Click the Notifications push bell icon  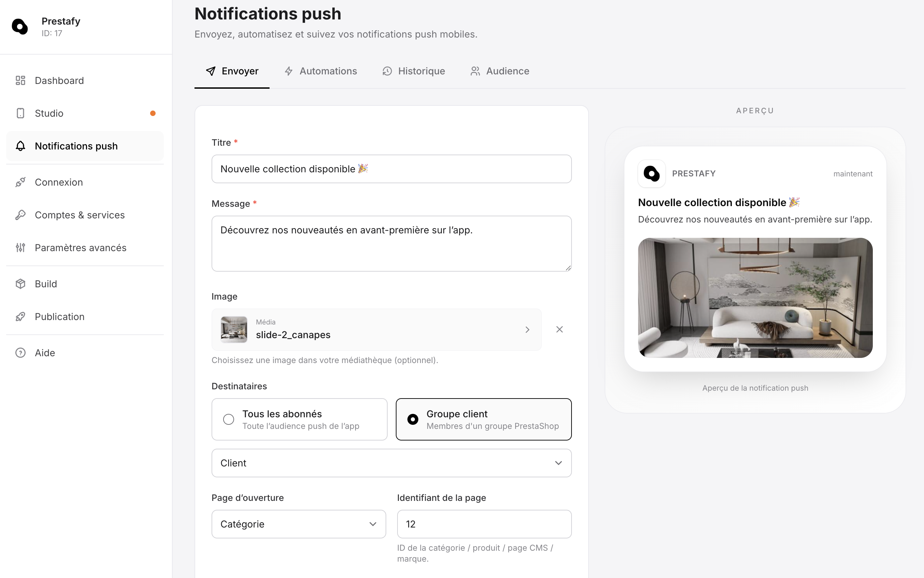tap(20, 146)
